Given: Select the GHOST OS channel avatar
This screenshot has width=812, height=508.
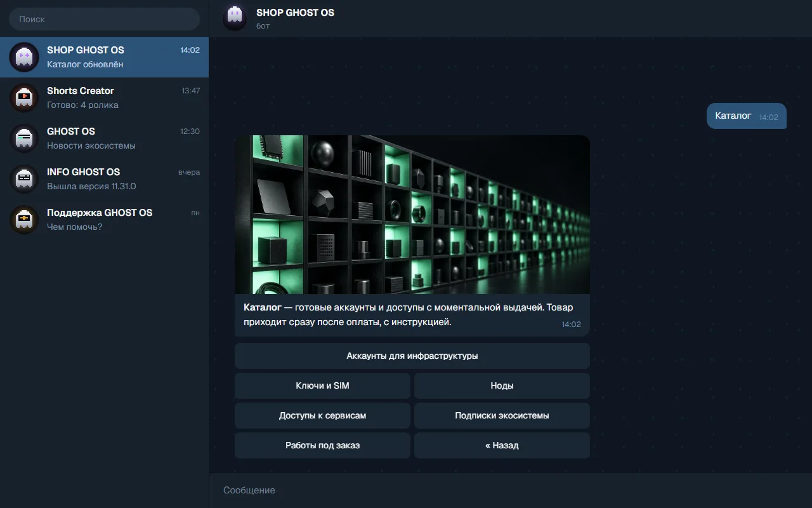Looking at the screenshot, I should click(x=24, y=138).
